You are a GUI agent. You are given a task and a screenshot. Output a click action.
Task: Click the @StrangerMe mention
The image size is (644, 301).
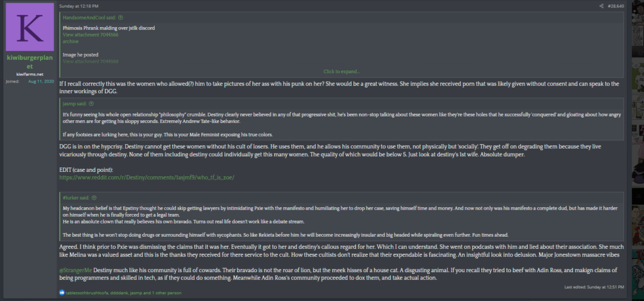tap(76, 270)
